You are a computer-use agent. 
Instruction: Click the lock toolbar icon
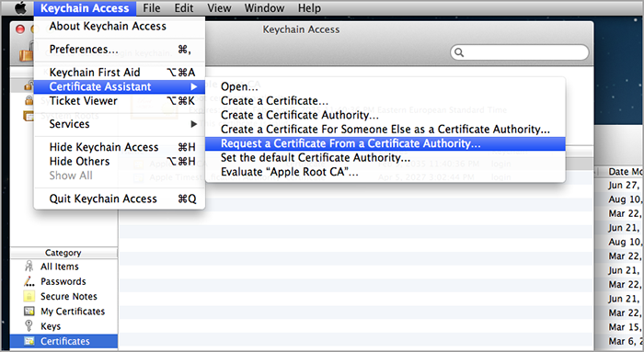27,52
